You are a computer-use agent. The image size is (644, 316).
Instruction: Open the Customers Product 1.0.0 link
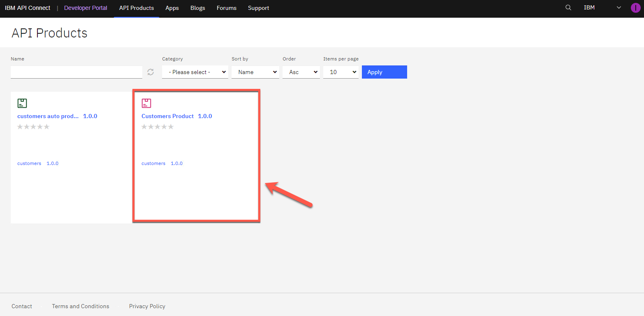point(176,116)
